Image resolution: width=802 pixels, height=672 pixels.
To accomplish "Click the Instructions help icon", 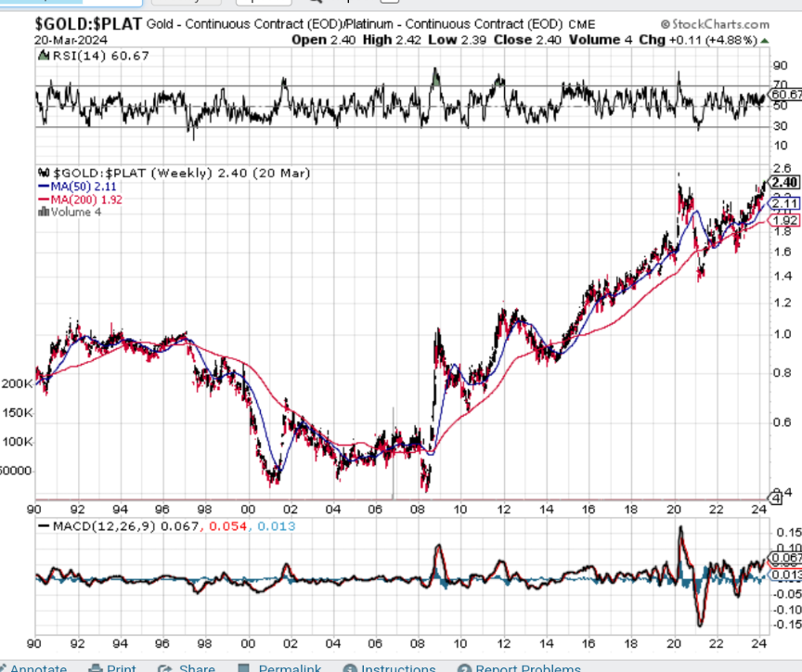I will tap(350, 667).
